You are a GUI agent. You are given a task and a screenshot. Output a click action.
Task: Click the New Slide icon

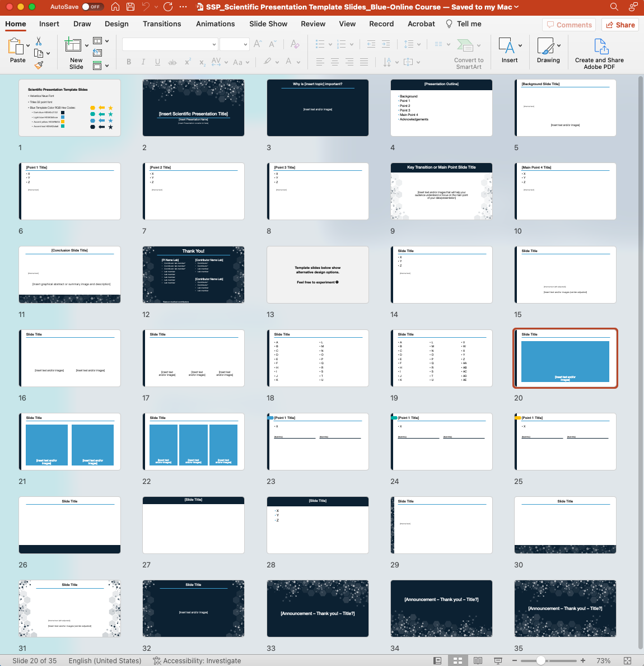(73, 45)
